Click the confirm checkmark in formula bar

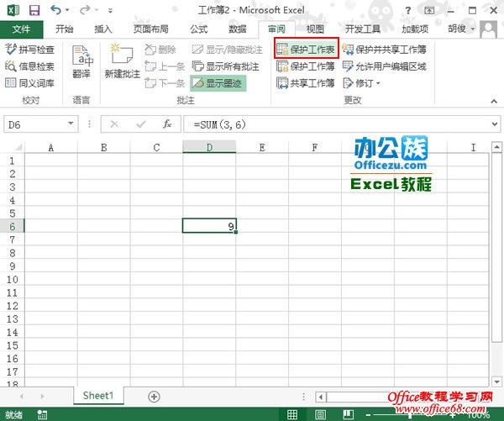(x=141, y=124)
